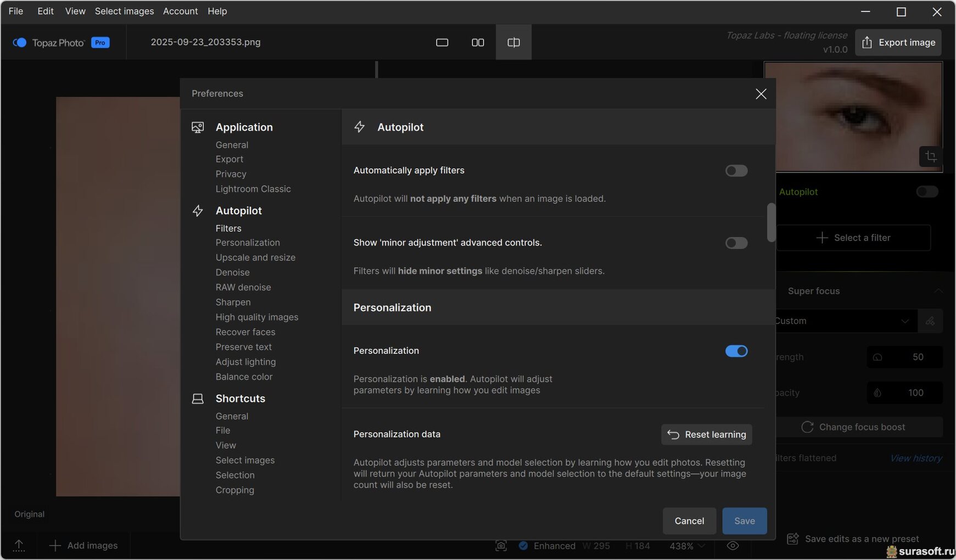Select the single view layout icon
956x560 pixels.
pyautogui.click(x=442, y=42)
